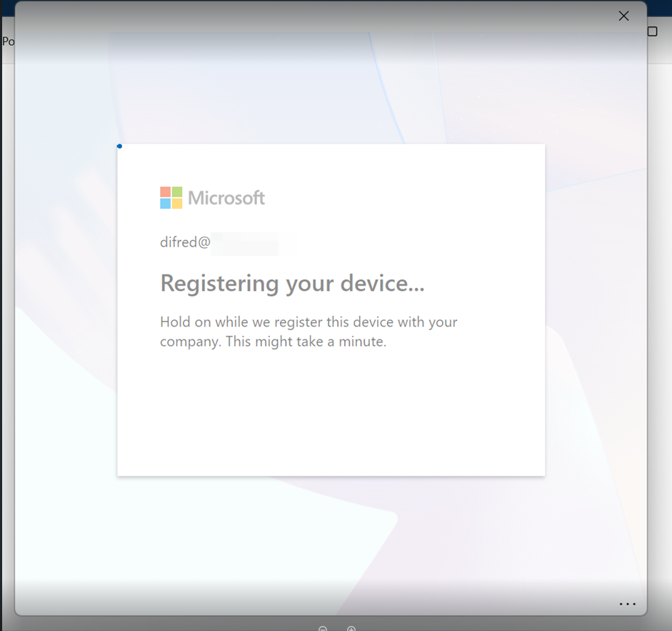672x631 pixels.
Task: Click the "Hold on while we register" line
Action: coord(308,322)
